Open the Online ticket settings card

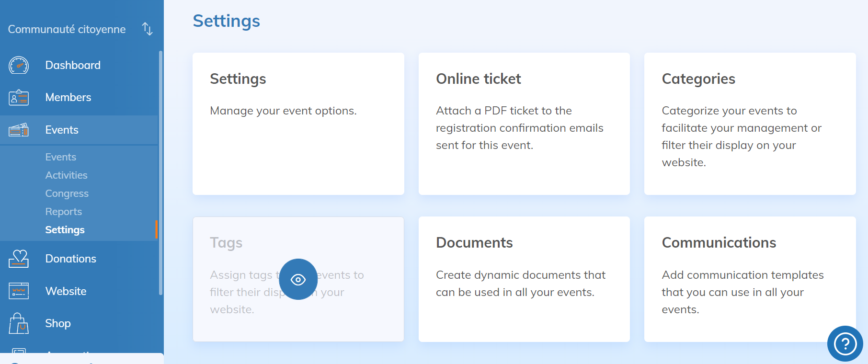click(524, 124)
